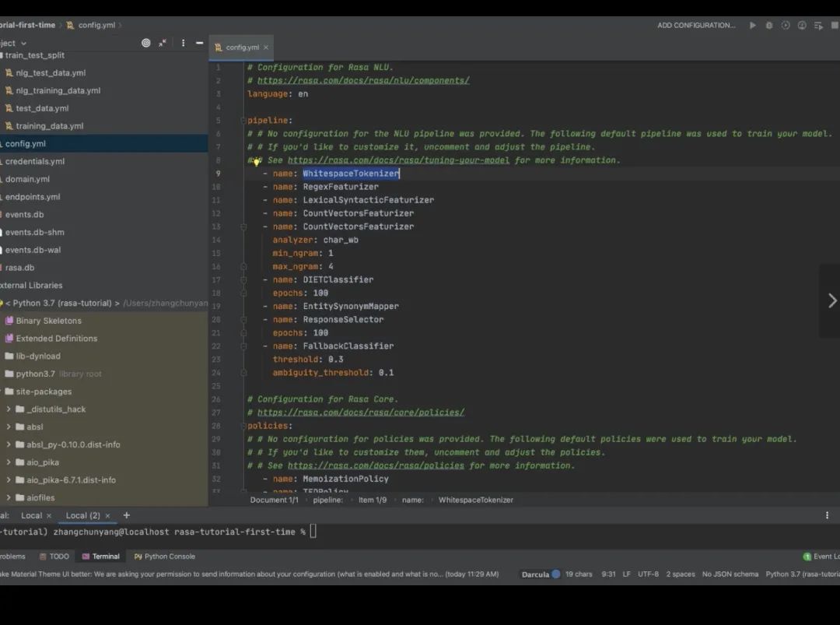The height and width of the screenshot is (625, 840).
Task: Expand the _distutils_hack folder
Action: 8,409
